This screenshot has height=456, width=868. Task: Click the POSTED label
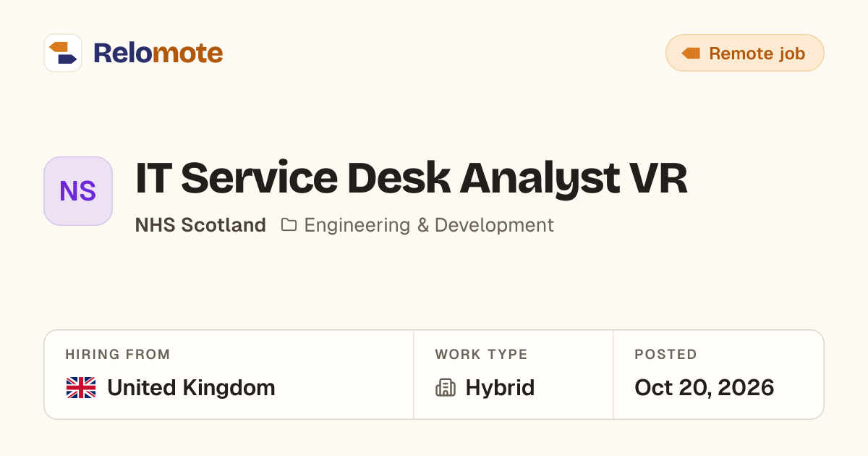click(x=665, y=355)
